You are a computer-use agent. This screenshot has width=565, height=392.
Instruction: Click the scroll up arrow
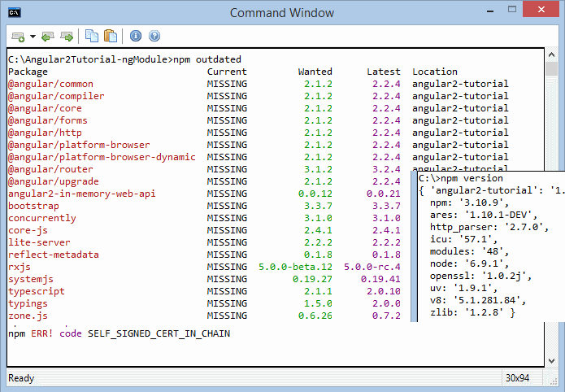(x=551, y=54)
